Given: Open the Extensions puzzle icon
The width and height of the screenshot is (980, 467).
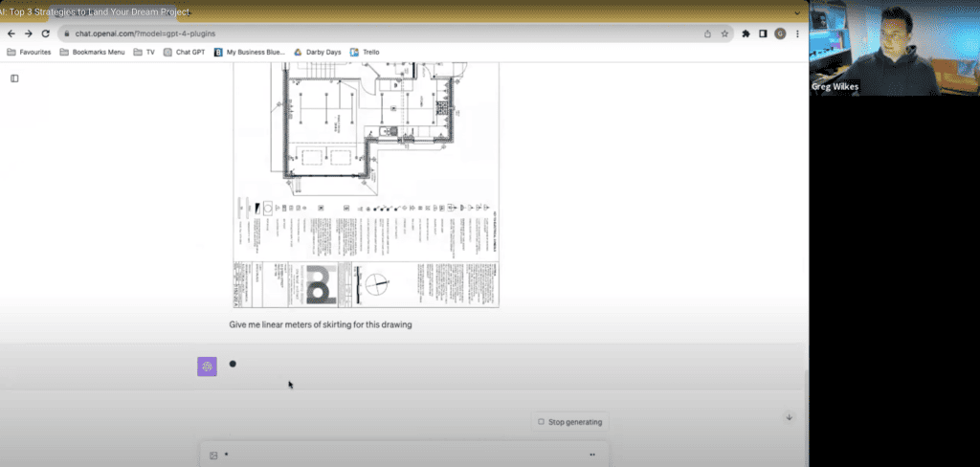Looking at the screenshot, I should pos(746,33).
